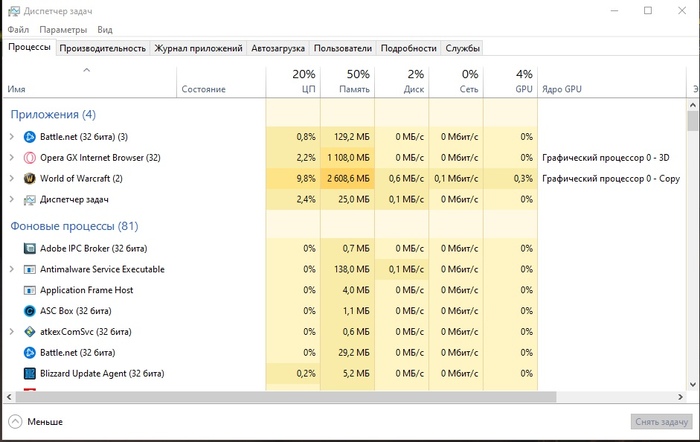Click the Adobe IPC Broker icon

pos(30,248)
